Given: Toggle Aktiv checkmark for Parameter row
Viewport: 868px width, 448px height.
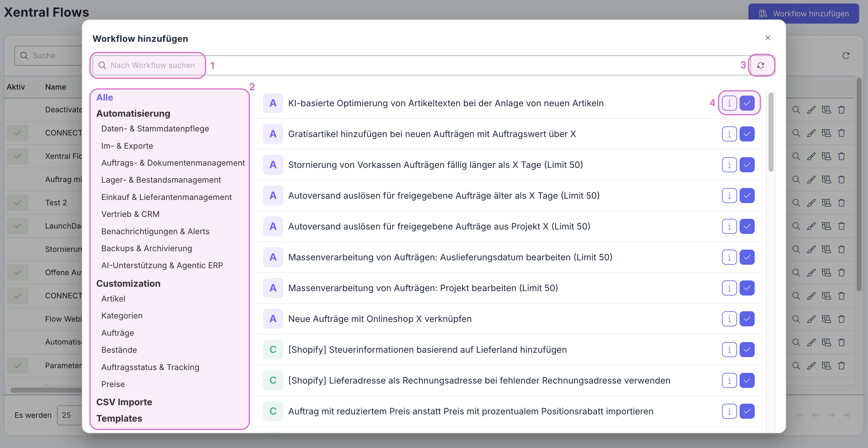Looking at the screenshot, I should pyautogui.click(x=18, y=366).
